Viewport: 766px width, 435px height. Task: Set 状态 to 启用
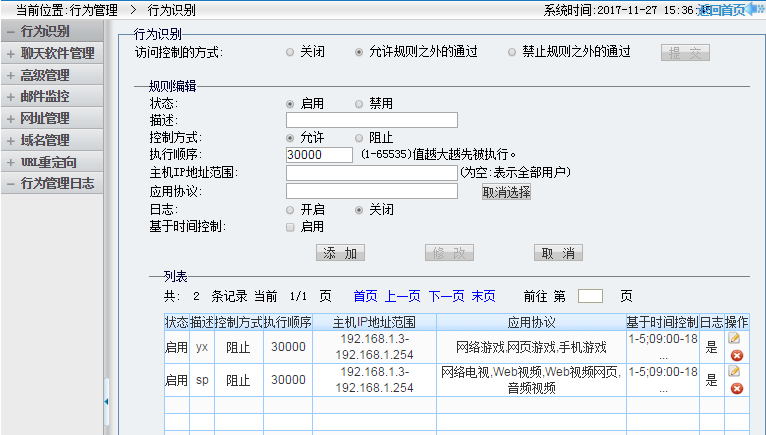290,104
